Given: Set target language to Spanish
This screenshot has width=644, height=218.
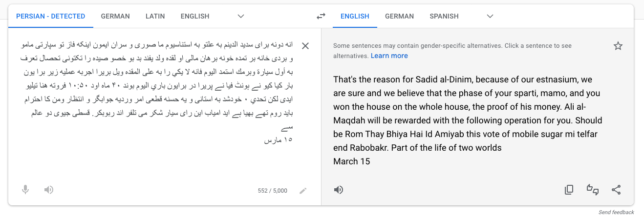Looking at the screenshot, I should [x=444, y=16].
